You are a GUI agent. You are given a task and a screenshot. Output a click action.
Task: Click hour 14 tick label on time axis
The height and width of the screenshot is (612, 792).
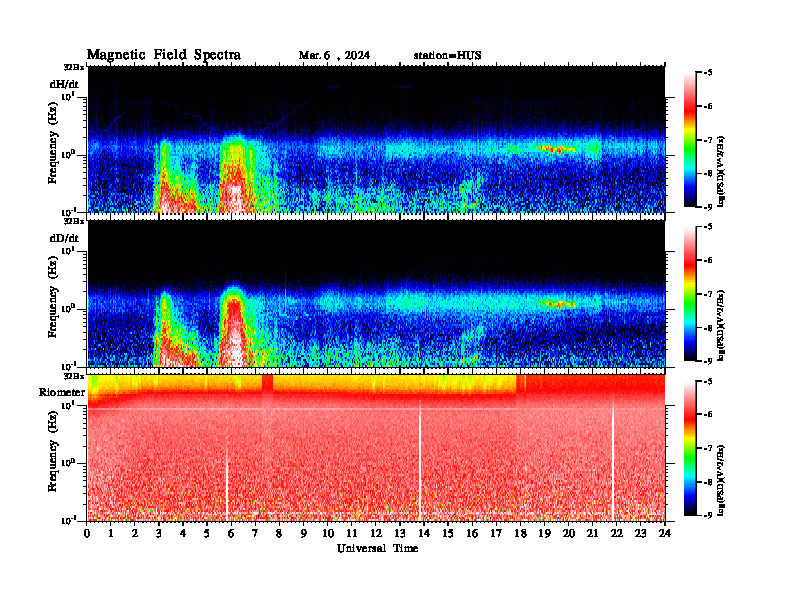click(424, 533)
